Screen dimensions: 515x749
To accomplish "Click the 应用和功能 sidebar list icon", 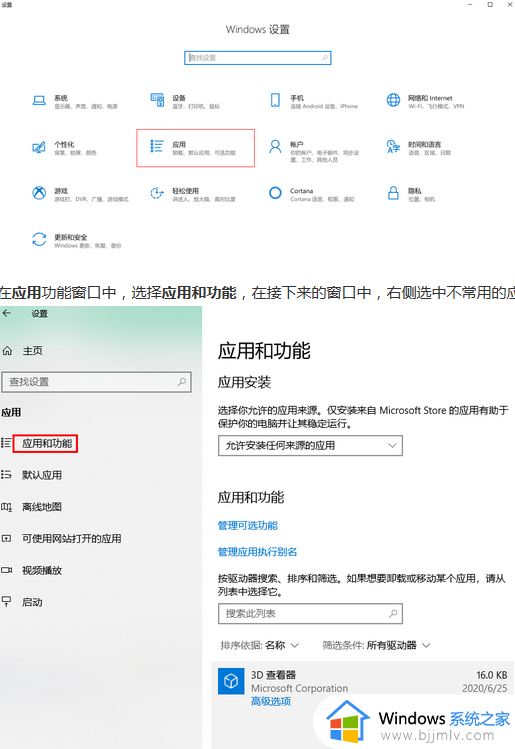I will click(6, 443).
